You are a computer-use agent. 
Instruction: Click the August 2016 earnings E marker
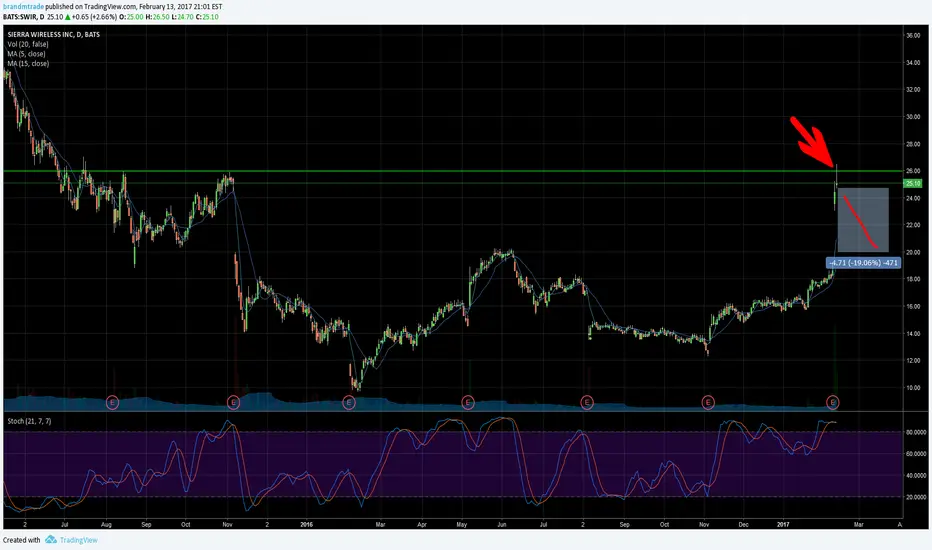tap(587, 403)
